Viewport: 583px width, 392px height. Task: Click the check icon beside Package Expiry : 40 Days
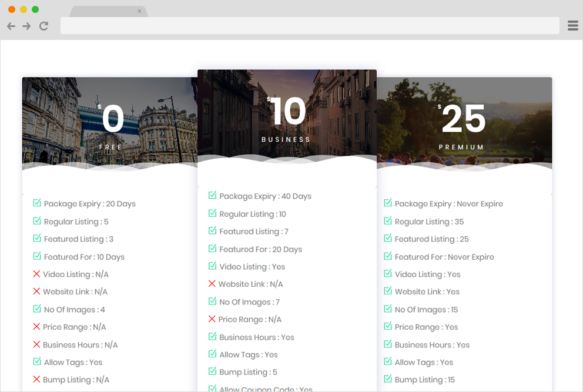tap(212, 195)
